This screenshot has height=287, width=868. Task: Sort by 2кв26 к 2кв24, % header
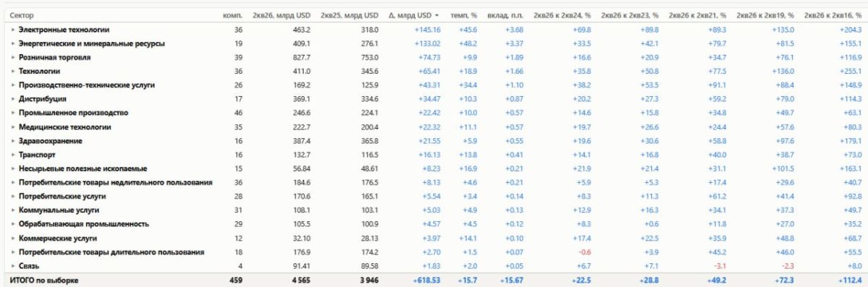click(562, 15)
